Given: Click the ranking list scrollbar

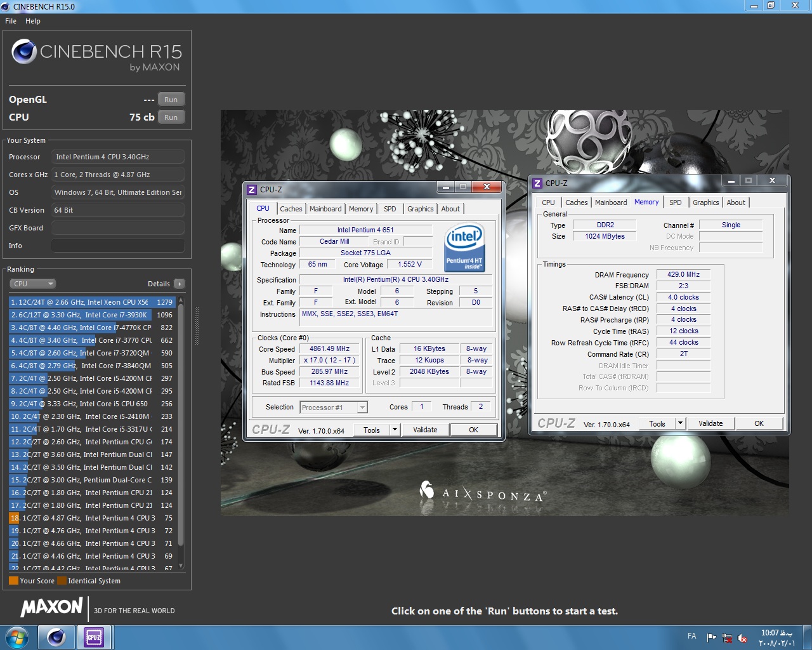Looking at the screenshot, I should pyautogui.click(x=181, y=425).
